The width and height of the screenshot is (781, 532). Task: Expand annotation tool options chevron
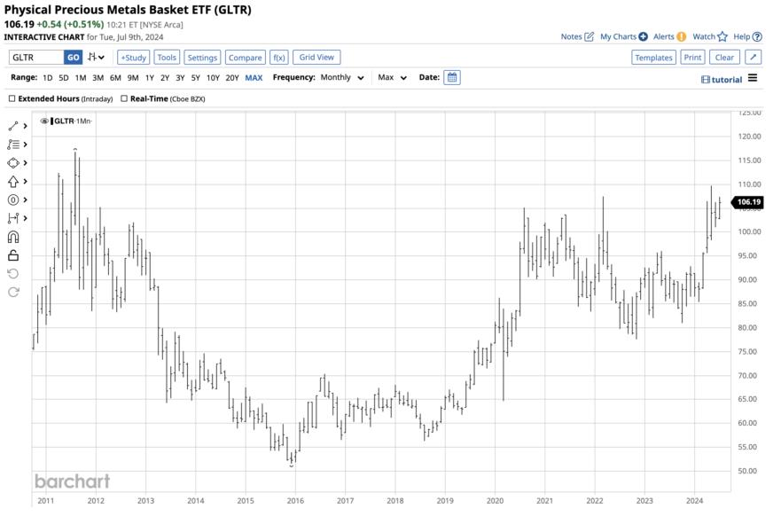point(25,199)
